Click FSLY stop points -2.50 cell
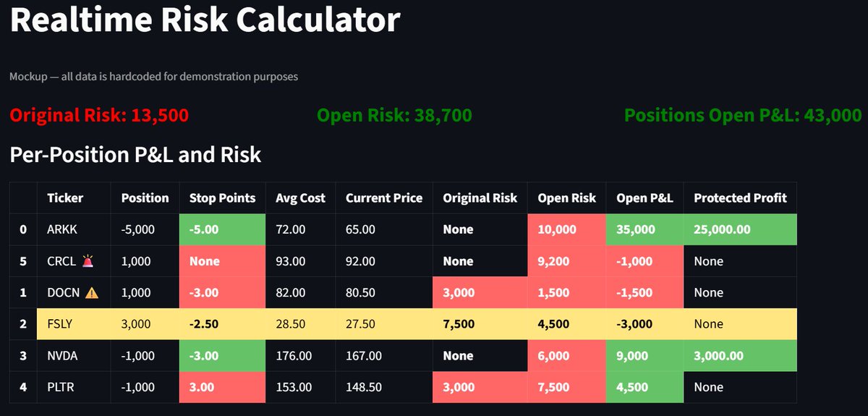The height and width of the screenshot is (416, 868). coord(222,324)
